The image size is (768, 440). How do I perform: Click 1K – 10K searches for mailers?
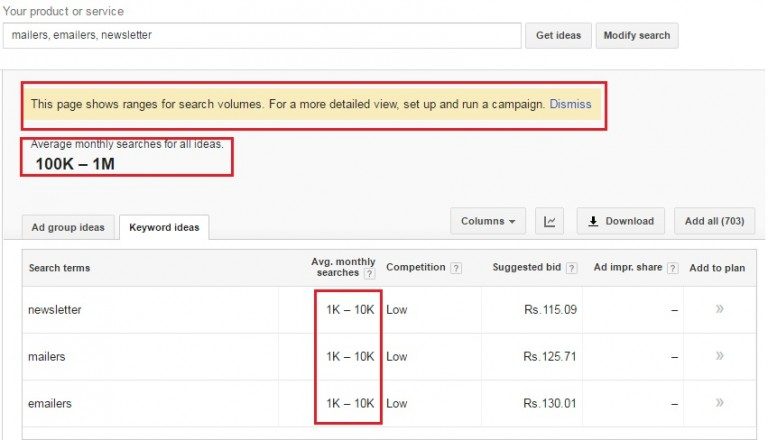pyautogui.click(x=350, y=357)
